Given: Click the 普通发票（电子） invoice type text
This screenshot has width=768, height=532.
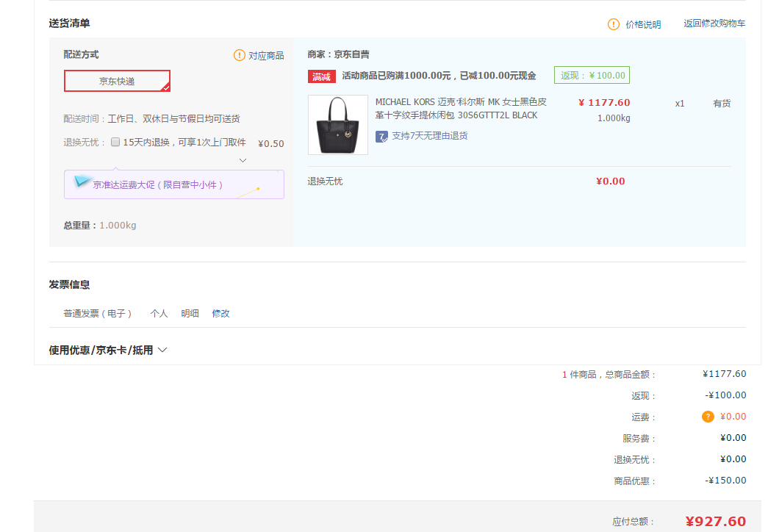Looking at the screenshot, I should coord(98,314).
